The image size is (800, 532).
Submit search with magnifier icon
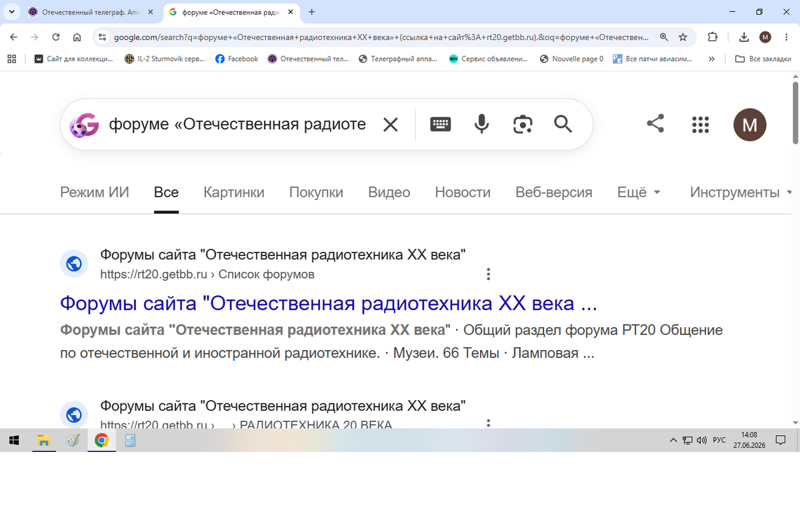pos(563,124)
